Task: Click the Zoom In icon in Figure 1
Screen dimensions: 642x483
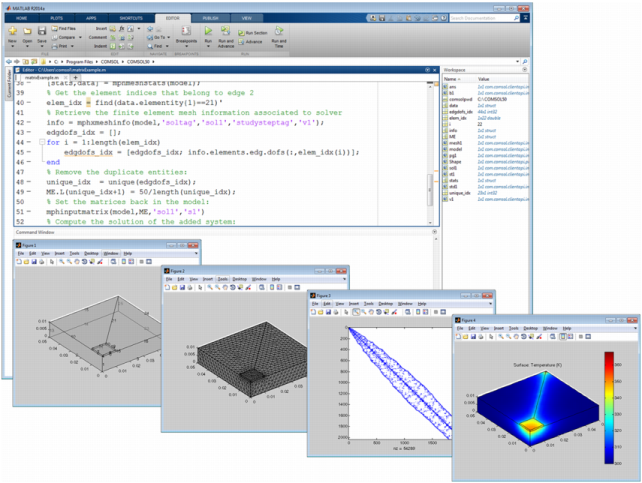Action: (61, 262)
